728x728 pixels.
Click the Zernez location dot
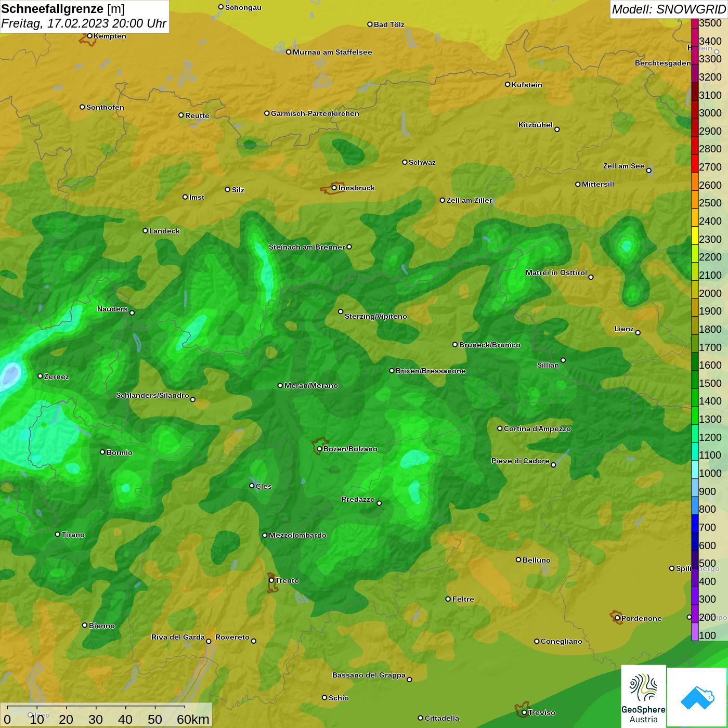pyautogui.click(x=40, y=376)
